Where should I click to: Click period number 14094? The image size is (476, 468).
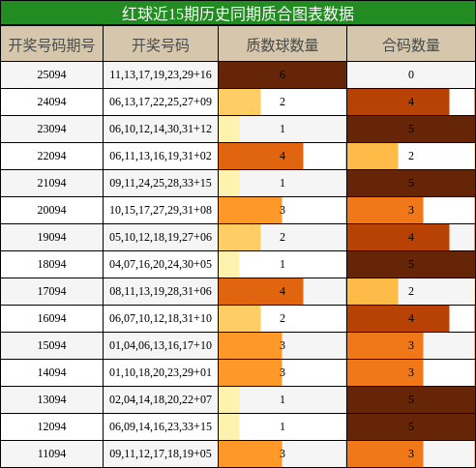51,372
